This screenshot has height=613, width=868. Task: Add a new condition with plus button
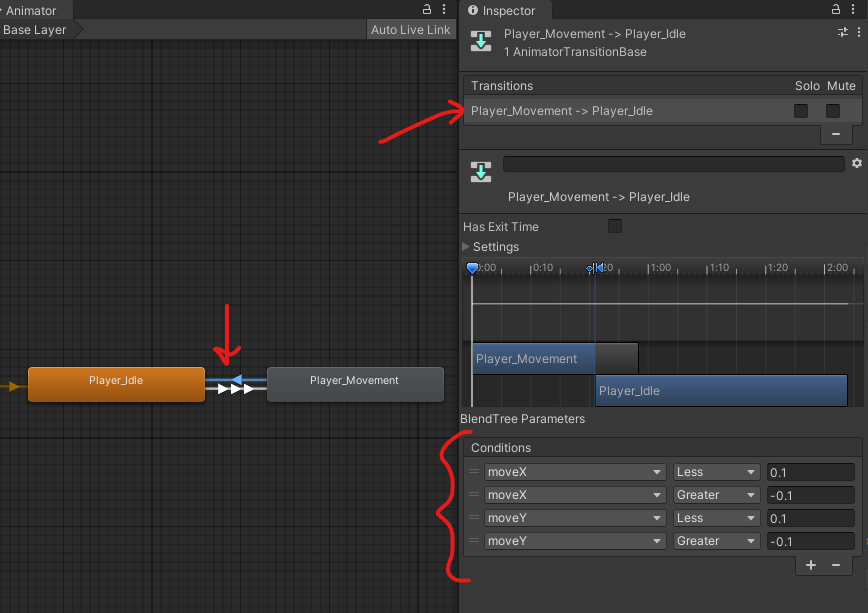pyautogui.click(x=811, y=565)
